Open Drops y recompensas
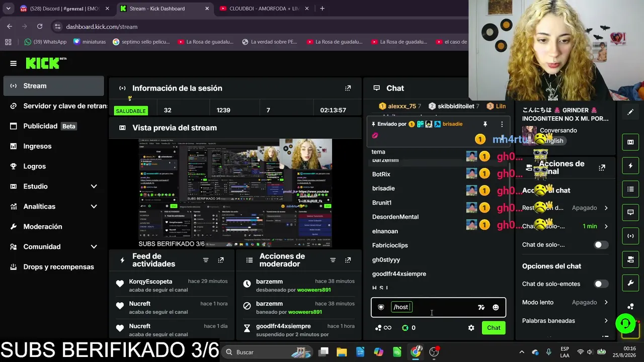The width and height of the screenshot is (644, 362). click(x=53, y=267)
